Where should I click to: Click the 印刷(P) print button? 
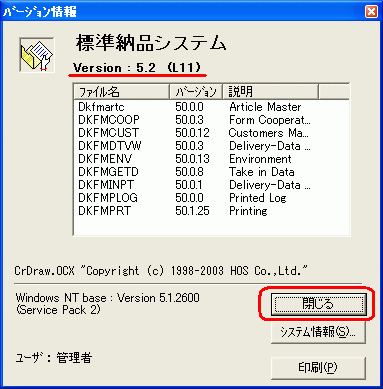coord(318,368)
